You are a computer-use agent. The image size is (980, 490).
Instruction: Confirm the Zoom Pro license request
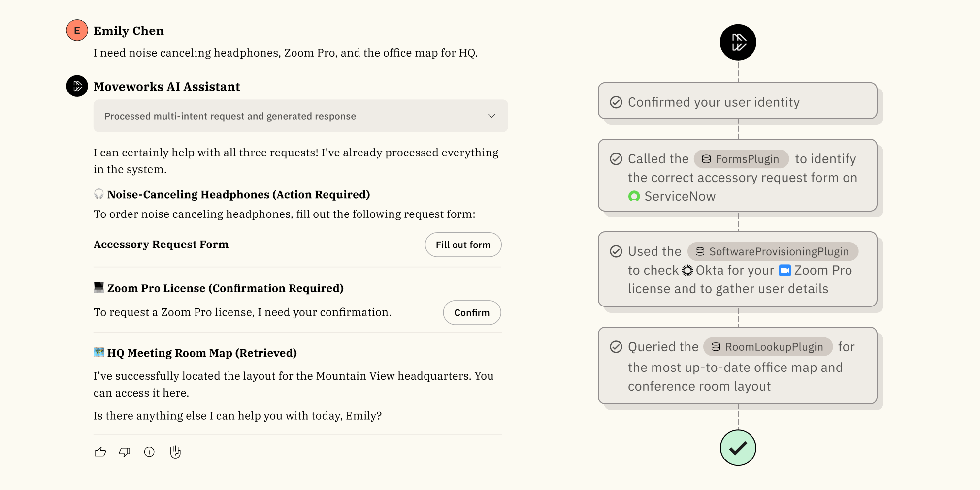click(x=472, y=312)
